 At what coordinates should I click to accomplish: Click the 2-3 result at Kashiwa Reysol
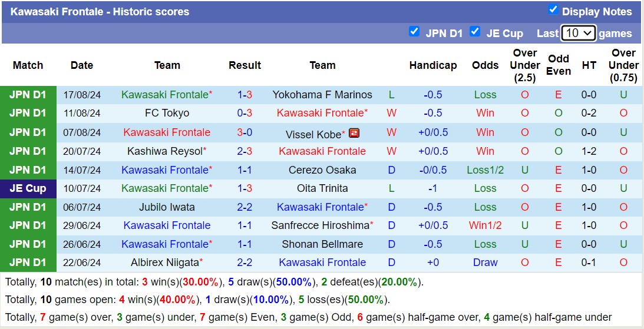point(245,151)
